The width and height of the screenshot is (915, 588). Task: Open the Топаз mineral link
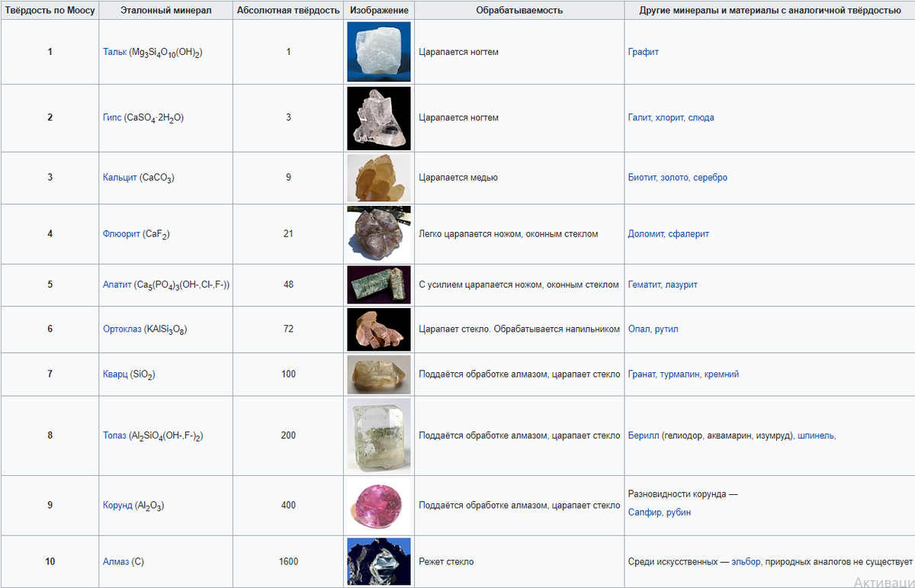click(114, 435)
